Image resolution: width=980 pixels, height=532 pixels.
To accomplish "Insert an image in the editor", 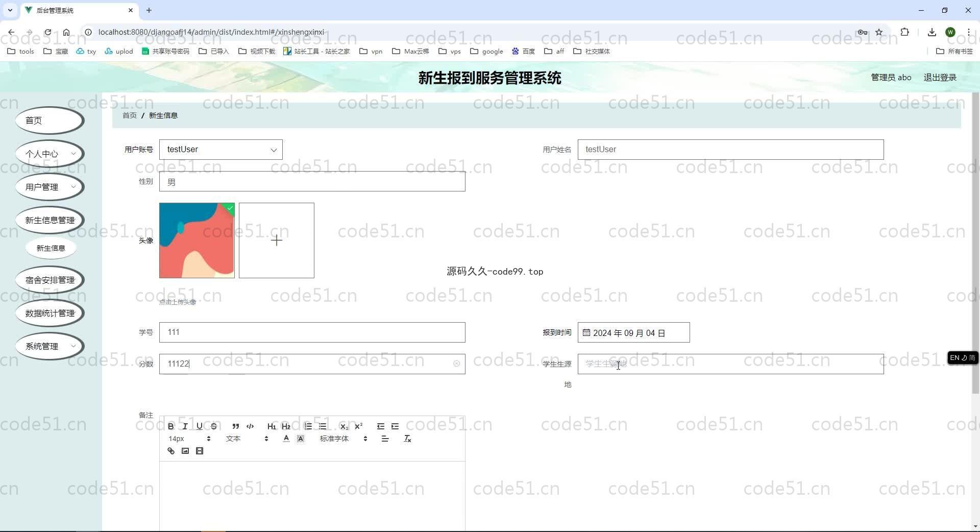I will (185, 451).
